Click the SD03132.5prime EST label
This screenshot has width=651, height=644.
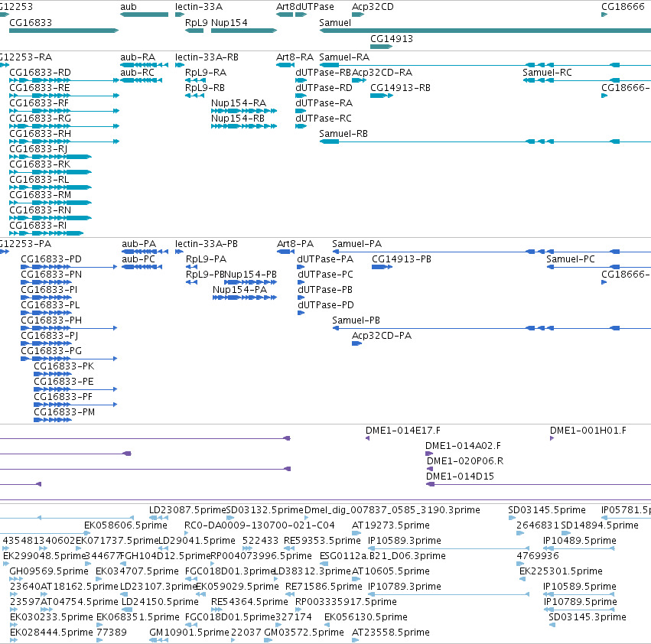[x=265, y=509]
